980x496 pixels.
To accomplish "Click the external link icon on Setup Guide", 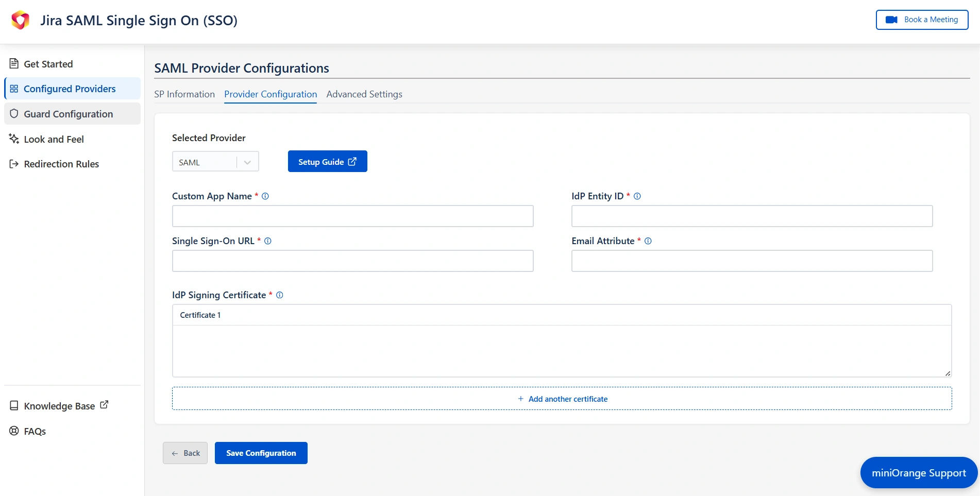I will [352, 161].
